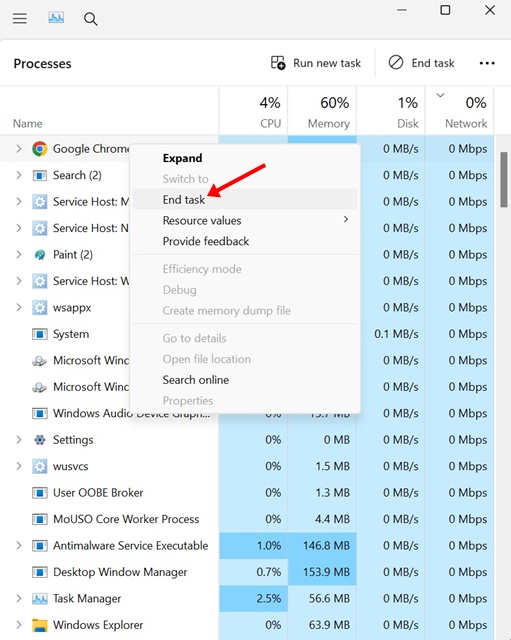Click End task in the top toolbar
The width and height of the screenshot is (511, 640).
(x=421, y=63)
